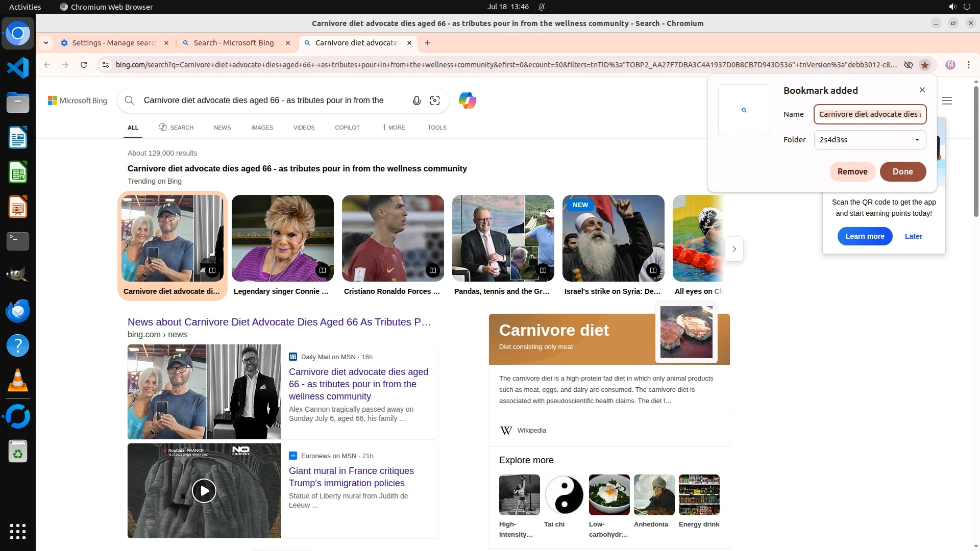
Task: Switch to the IMAGES search tab
Action: pos(262,128)
